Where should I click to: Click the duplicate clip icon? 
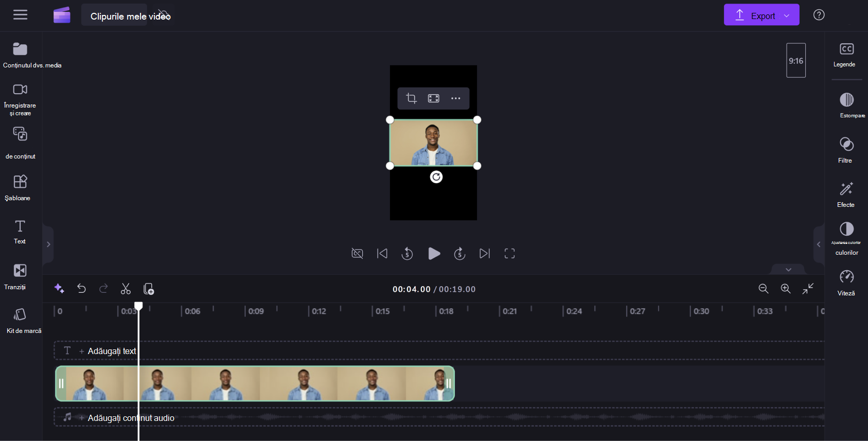pyautogui.click(x=149, y=289)
